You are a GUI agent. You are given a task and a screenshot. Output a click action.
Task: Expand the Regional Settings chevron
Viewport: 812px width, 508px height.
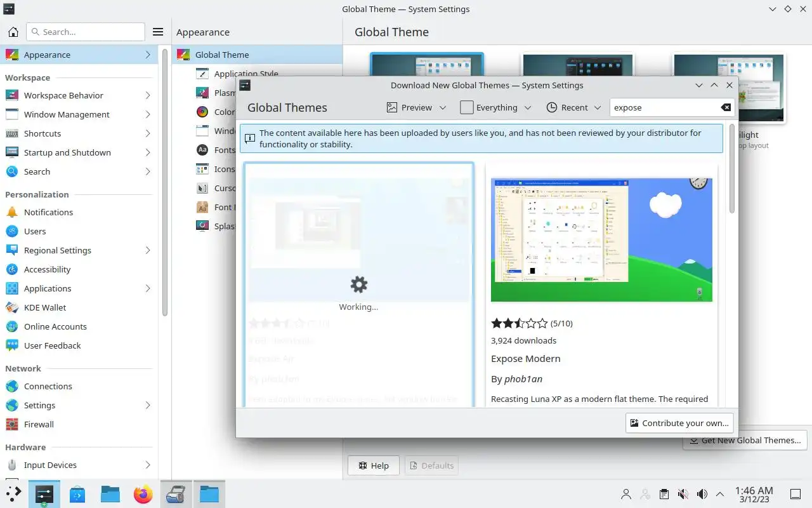(148, 250)
